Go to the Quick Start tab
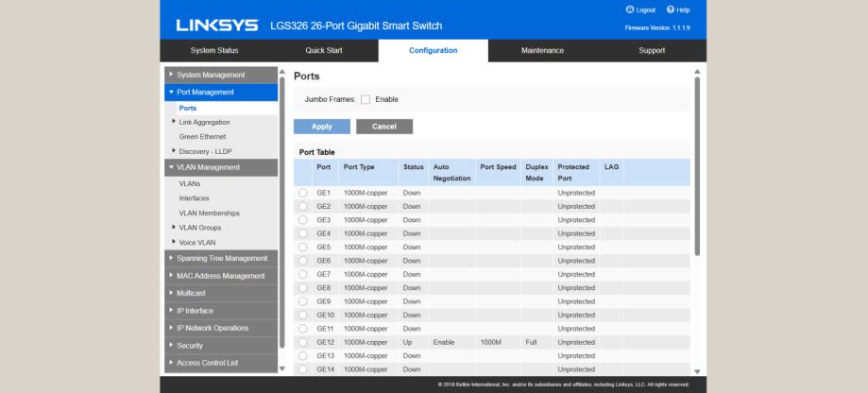Viewport: 868px width, 393px height. 324,50
